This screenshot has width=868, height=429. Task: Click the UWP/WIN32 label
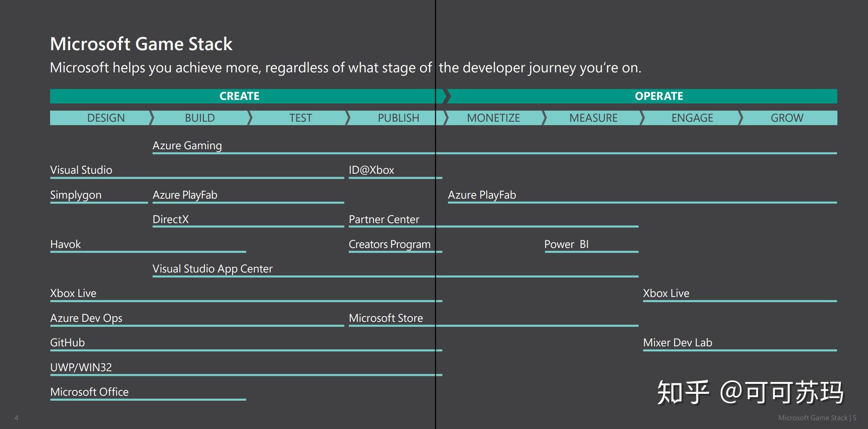81,367
